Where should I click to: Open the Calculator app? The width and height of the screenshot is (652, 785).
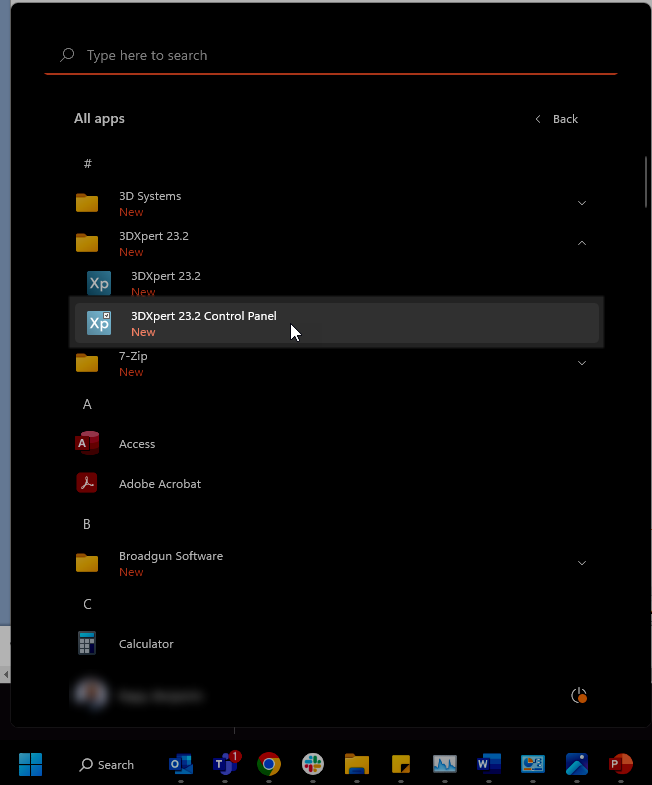click(x=146, y=644)
